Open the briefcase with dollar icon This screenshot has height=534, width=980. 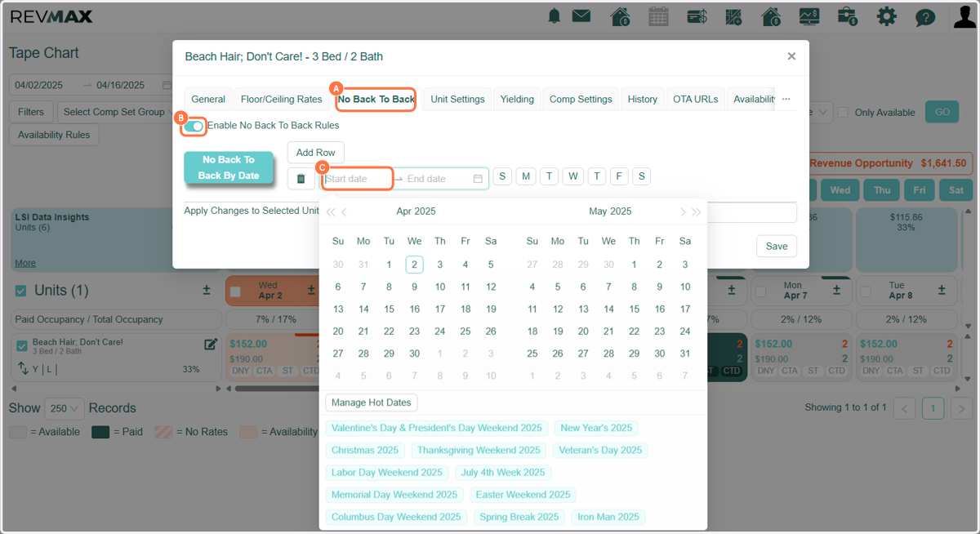tap(847, 16)
